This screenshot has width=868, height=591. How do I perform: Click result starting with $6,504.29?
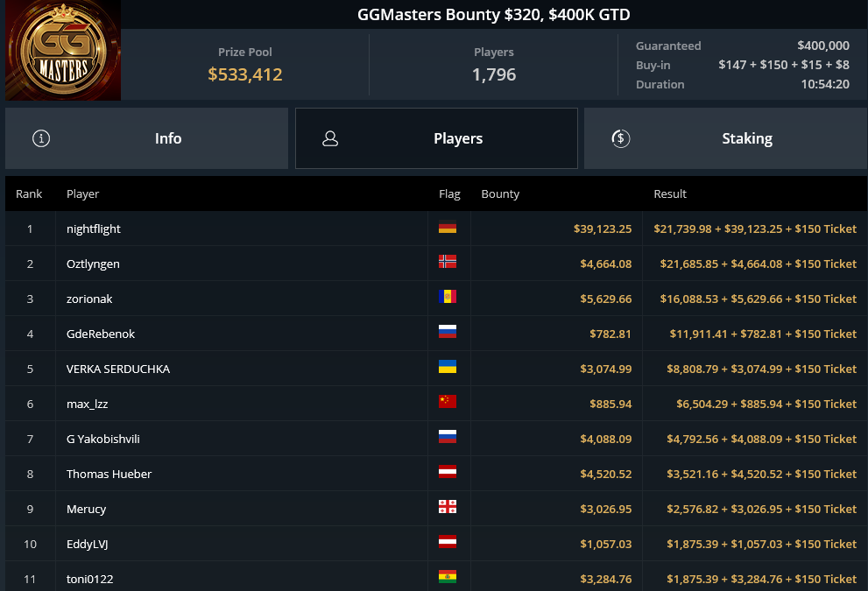pos(766,404)
